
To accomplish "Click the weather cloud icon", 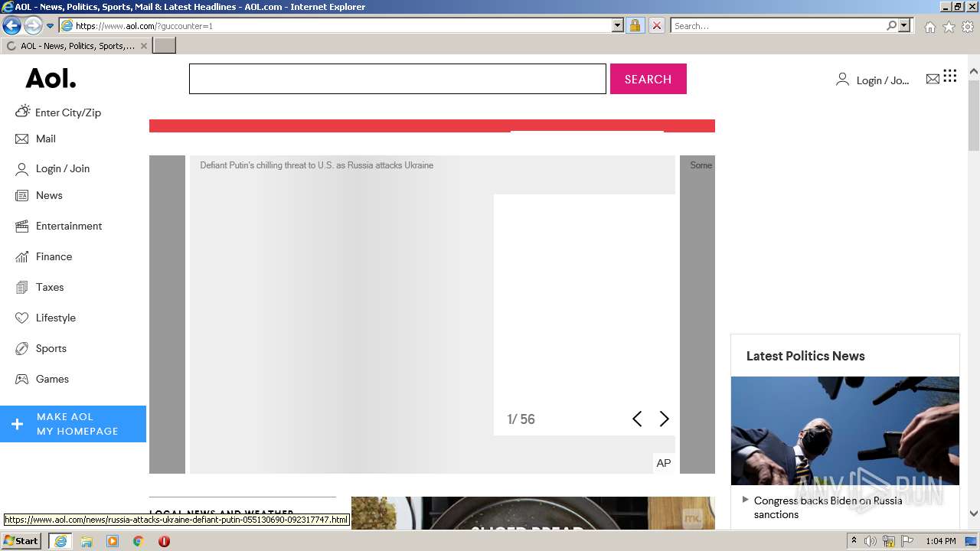I will coord(23,111).
